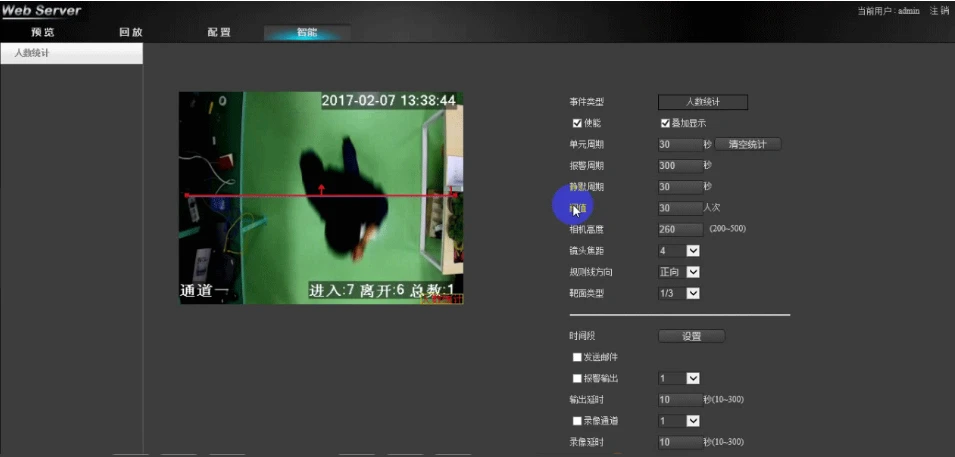Click the camera video preview feed
The height and width of the screenshot is (457, 955).
321,198
